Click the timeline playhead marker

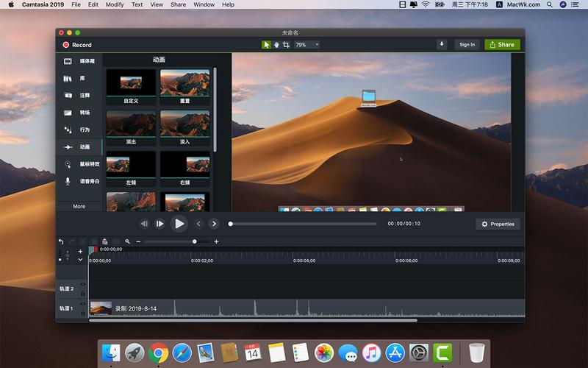[91, 250]
